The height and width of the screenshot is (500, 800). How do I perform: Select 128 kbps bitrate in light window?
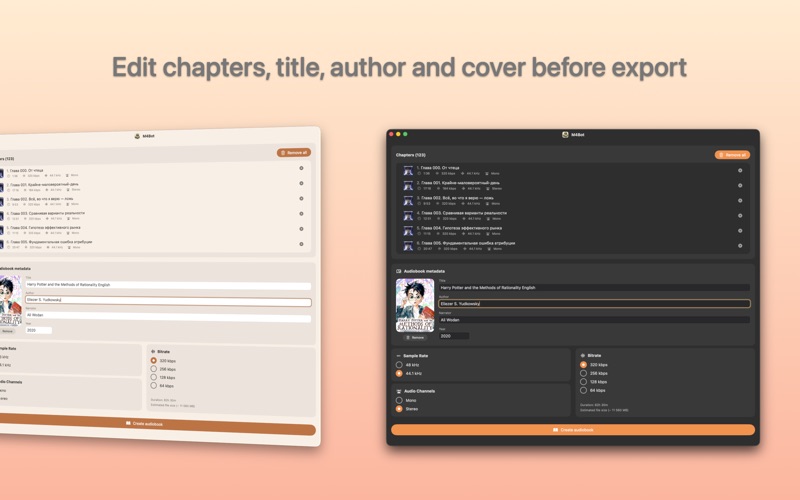point(154,377)
